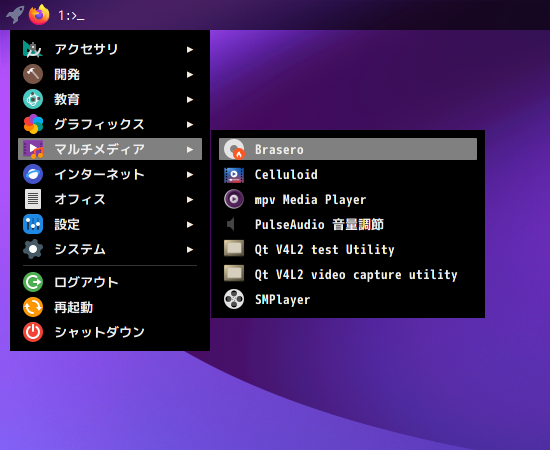Expand the グラフィックス submenu arrow

point(190,125)
